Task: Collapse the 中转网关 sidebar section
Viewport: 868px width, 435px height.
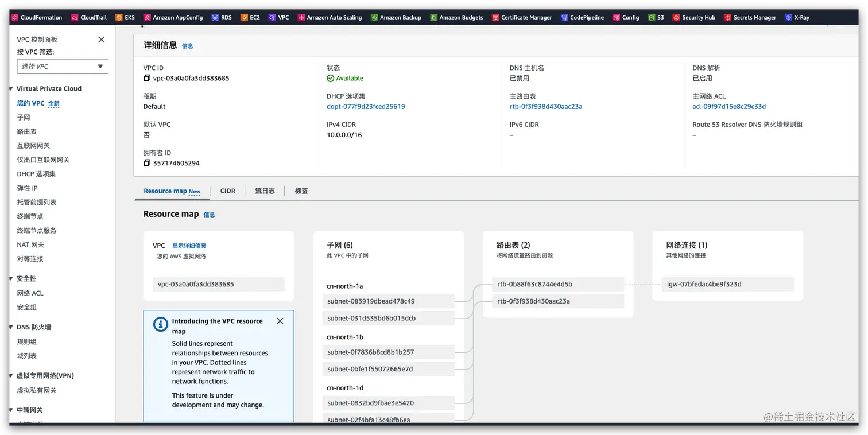Action: click(11, 410)
